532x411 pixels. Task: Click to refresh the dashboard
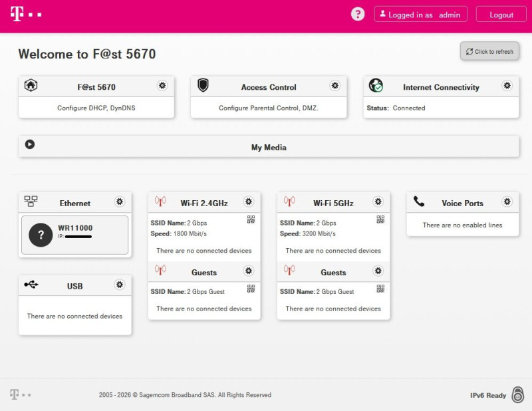tap(489, 52)
